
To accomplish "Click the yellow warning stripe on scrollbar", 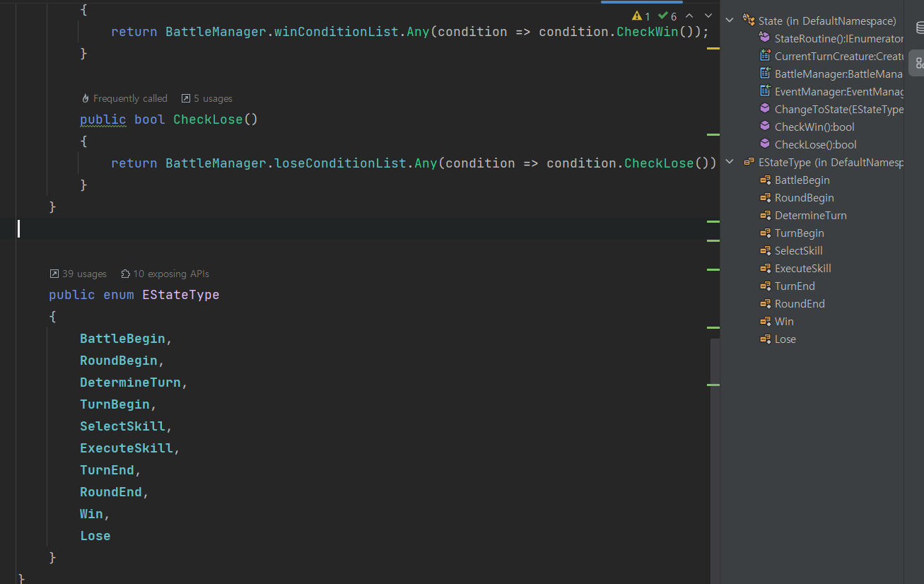I will coord(713,48).
